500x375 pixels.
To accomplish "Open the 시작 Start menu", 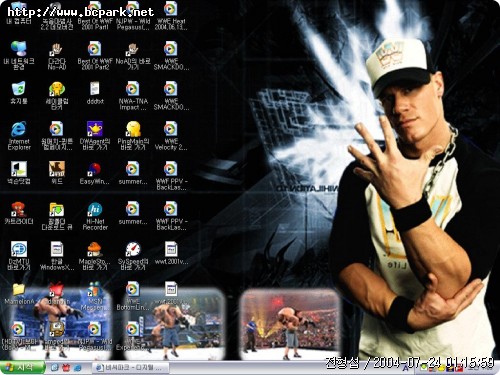I will pyautogui.click(x=22, y=367).
